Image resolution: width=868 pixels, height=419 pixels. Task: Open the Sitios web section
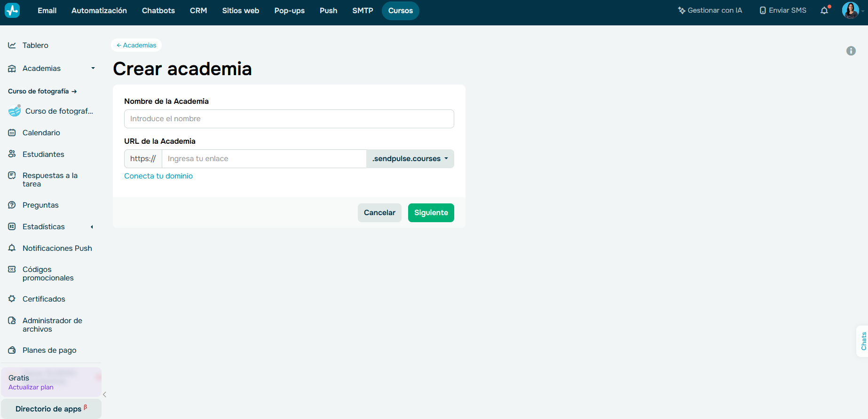tap(241, 10)
